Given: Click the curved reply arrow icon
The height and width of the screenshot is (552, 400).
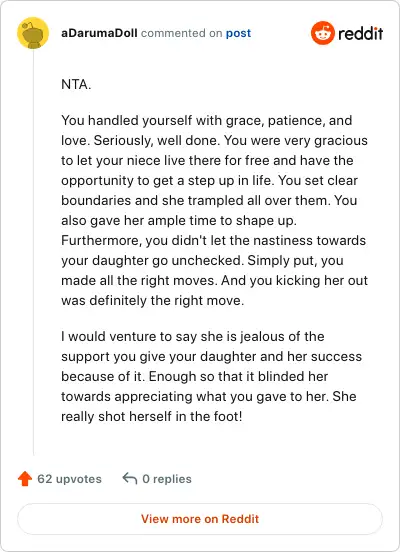Looking at the screenshot, I should tap(130, 478).
